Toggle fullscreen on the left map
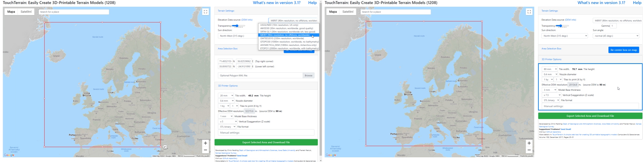 205,12
